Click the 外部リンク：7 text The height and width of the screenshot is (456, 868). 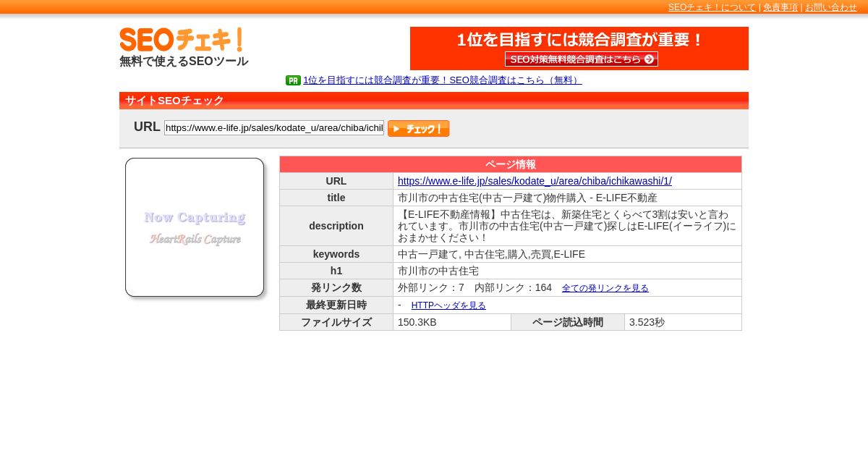pyautogui.click(x=431, y=287)
